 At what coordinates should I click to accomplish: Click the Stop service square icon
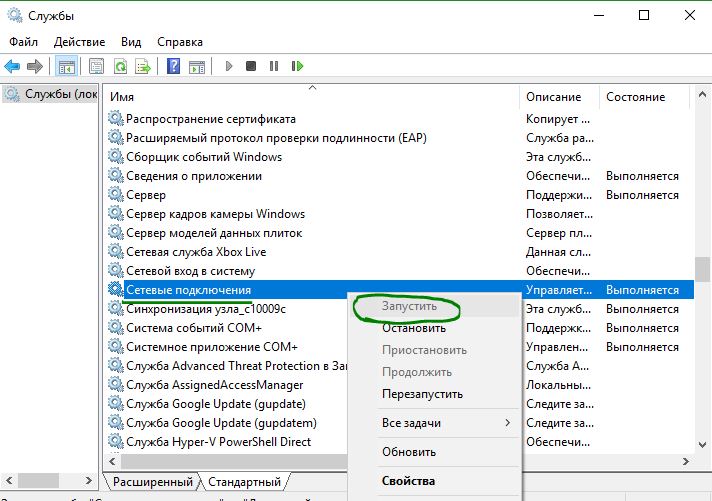(x=251, y=66)
